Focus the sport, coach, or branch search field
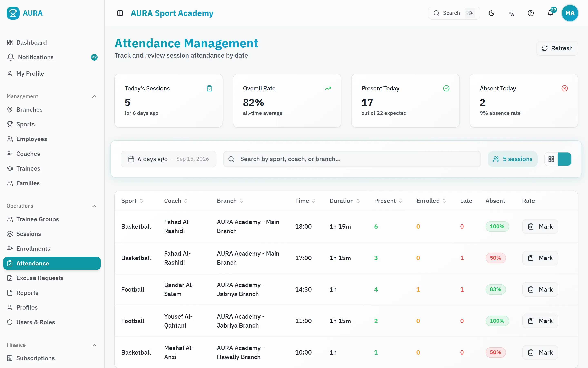The height and width of the screenshot is (368, 588). coord(352,159)
